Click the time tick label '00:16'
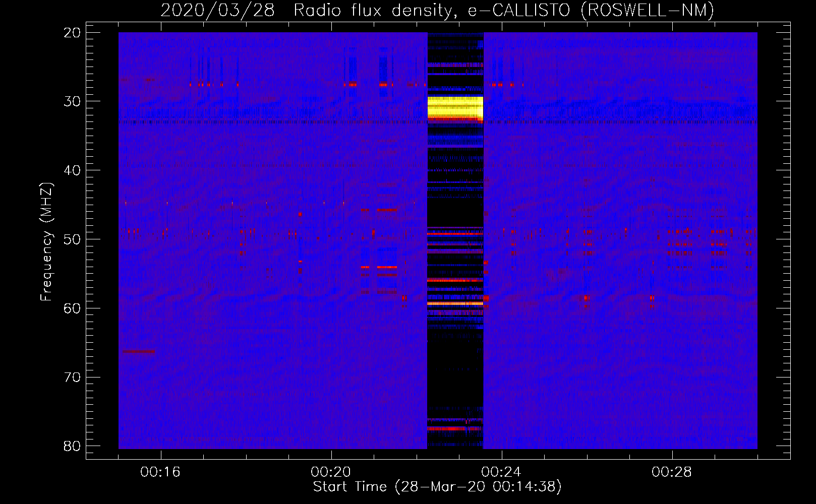 point(160,472)
